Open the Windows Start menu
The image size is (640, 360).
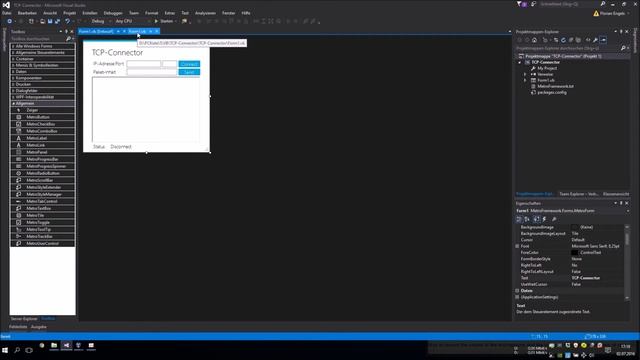click(5, 350)
